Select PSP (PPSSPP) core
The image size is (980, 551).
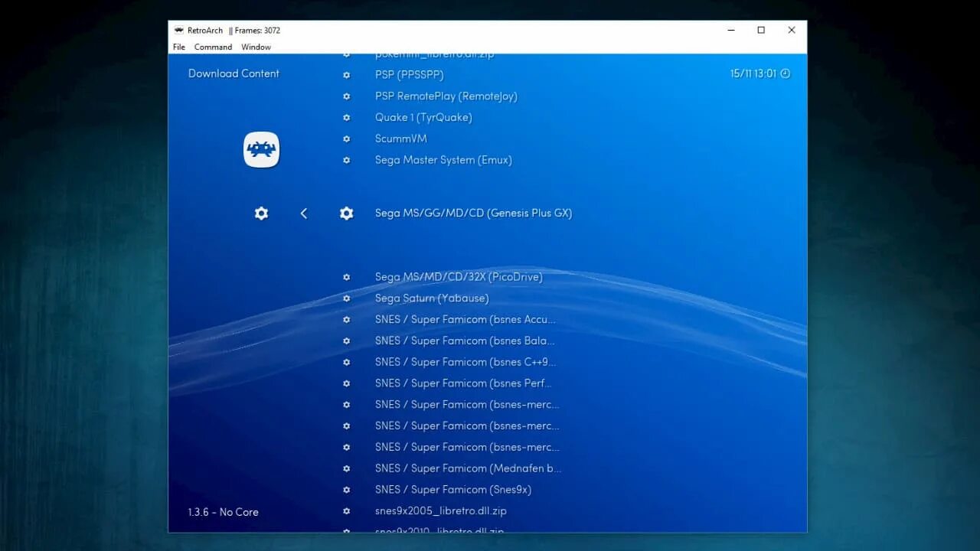(x=410, y=75)
